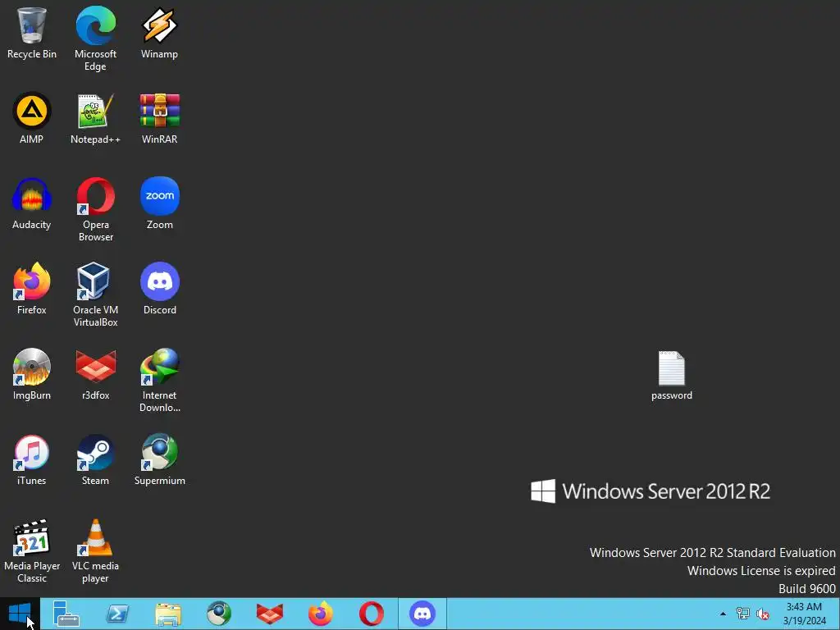Show hidden system tray icons
This screenshot has width=840, height=630.
tap(723, 614)
